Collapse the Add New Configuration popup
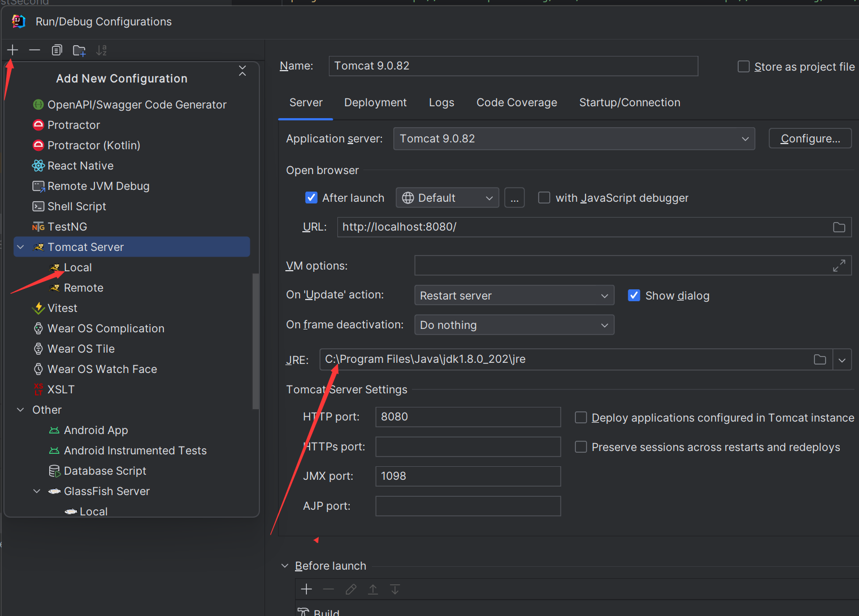The height and width of the screenshot is (616, 859). [x=242, y=71]
